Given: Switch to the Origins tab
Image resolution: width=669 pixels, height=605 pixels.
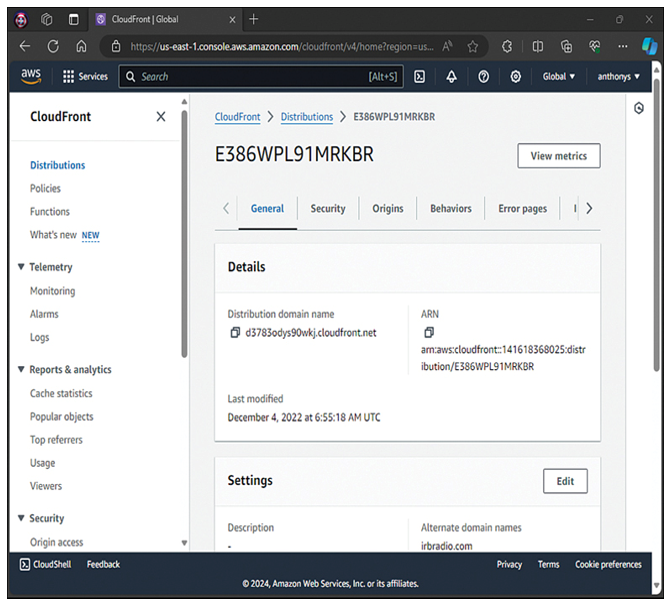Looking at the screenshot, I should (388, 209).
